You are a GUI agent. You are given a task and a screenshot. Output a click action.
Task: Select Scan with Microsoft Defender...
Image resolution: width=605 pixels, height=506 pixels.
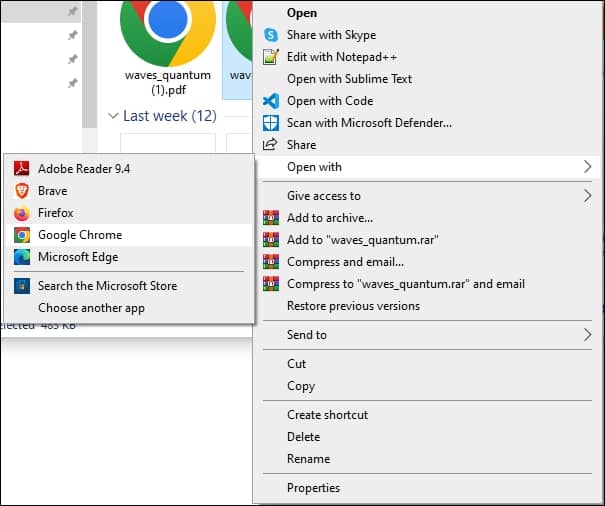[427, 123]
